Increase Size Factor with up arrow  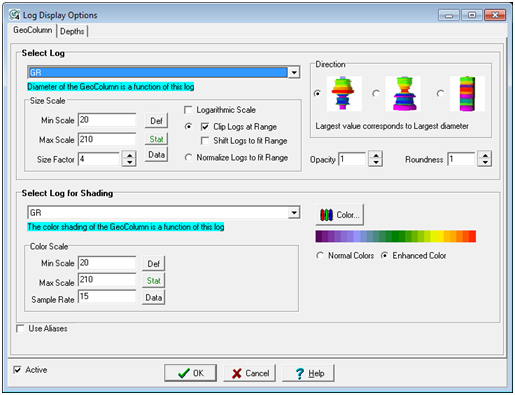tap(129, 155)
